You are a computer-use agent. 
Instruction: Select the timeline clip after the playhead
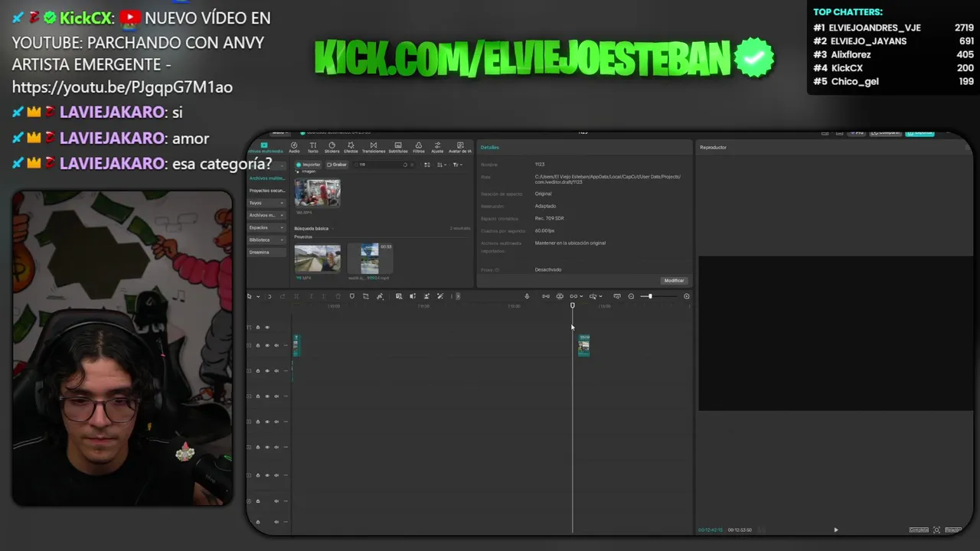click(x=583, y=345)
